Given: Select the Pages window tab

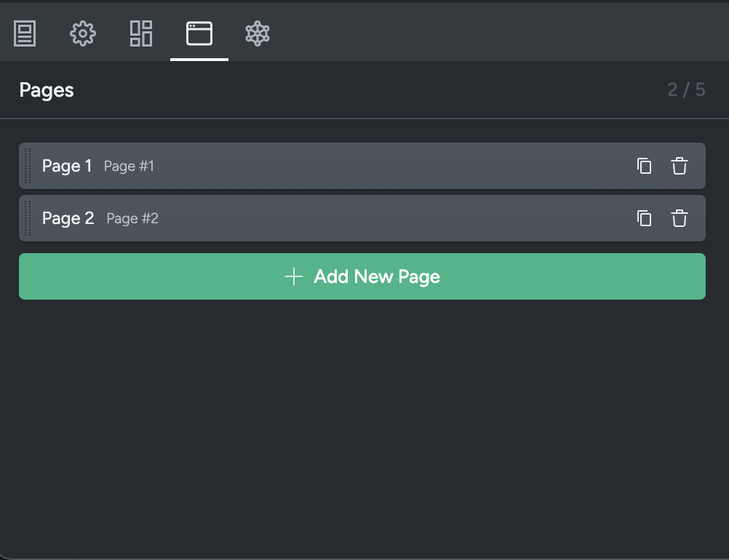Looking at the screenshot, I should (x=199, y=33).
